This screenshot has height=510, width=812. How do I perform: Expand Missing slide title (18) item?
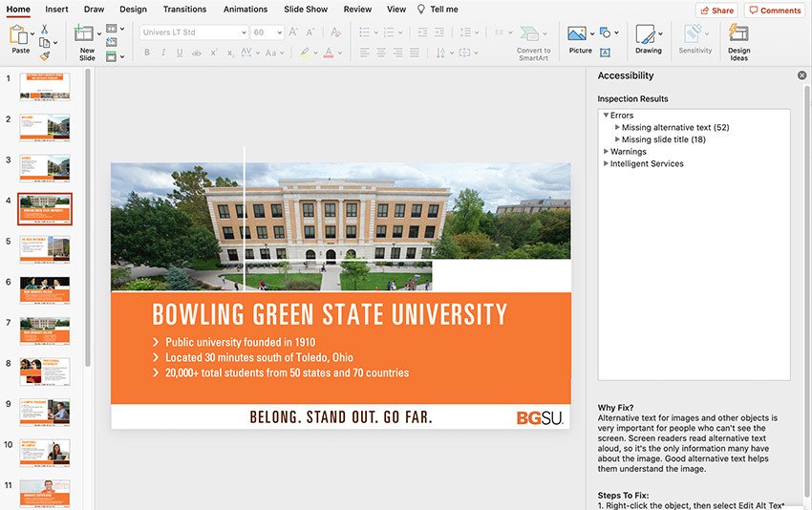617,139
